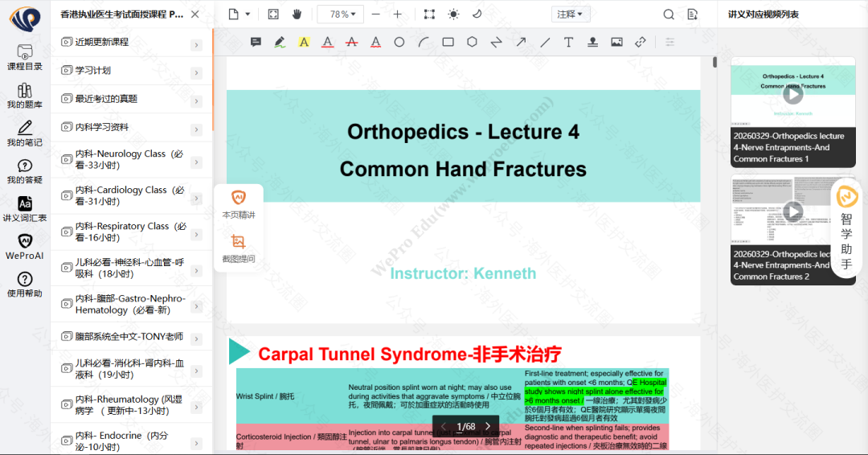Toggle full screen fit page view

pyautogui.click(x=273, y=14)
